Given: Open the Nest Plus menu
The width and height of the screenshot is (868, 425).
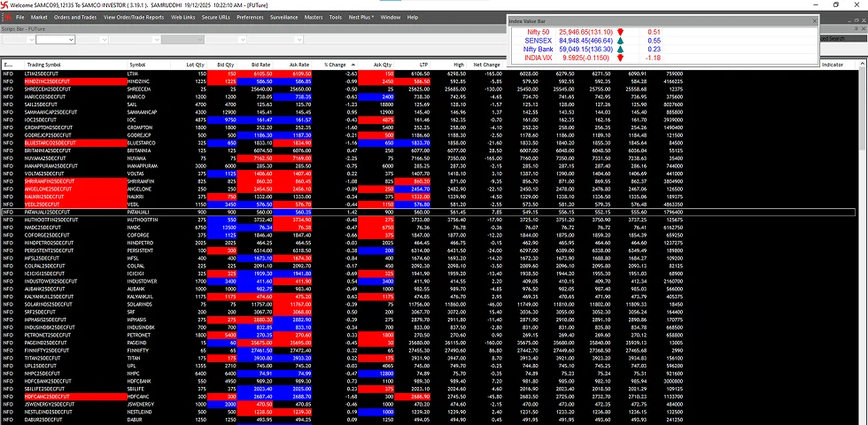Looking at the screenshot, I should [361, 17].
